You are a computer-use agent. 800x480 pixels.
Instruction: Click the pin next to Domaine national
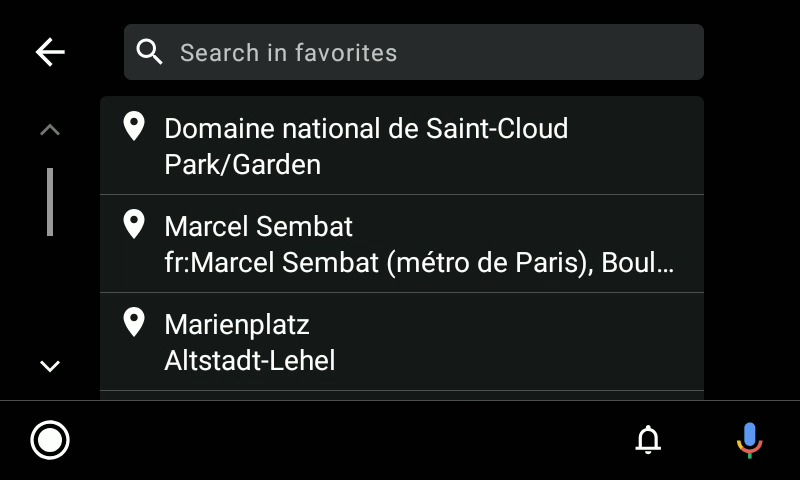click(134, 127)
